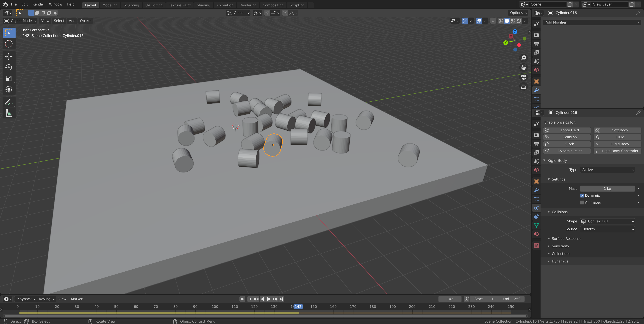
Task: Open the Add Modifier dropdown
Action: coord(592,22)
